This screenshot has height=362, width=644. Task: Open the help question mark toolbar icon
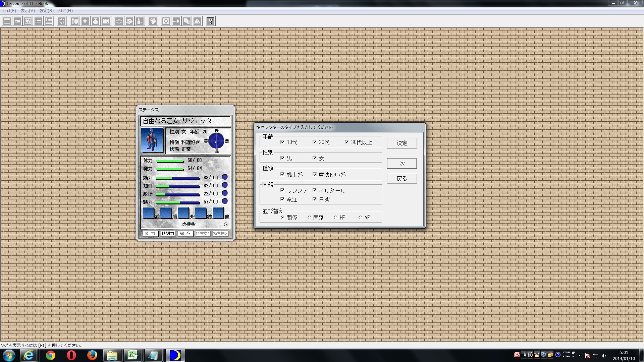210,21
